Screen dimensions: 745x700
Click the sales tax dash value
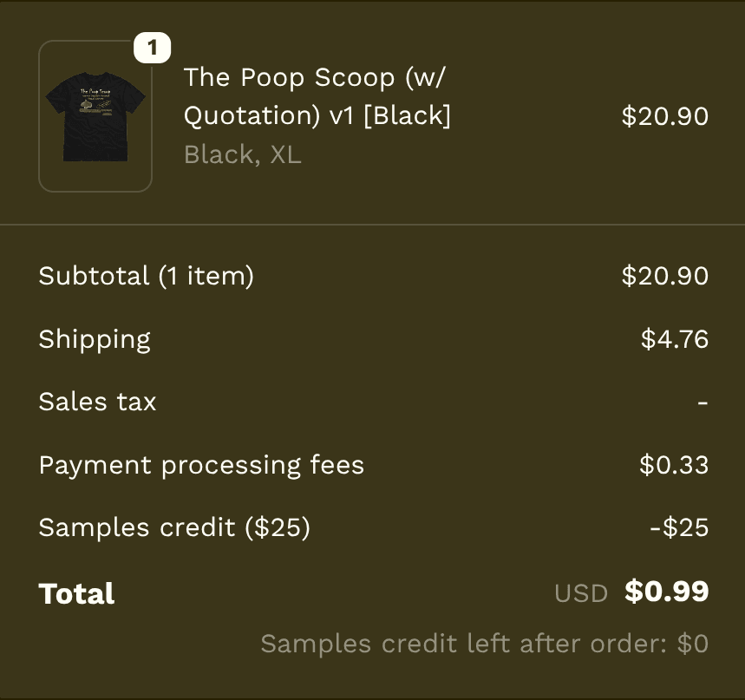(x=703, y=402)
